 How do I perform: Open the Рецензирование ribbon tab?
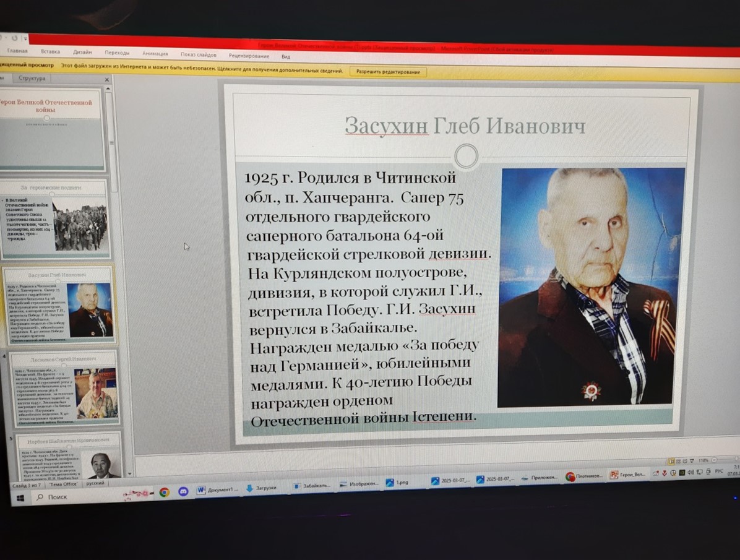249,56
